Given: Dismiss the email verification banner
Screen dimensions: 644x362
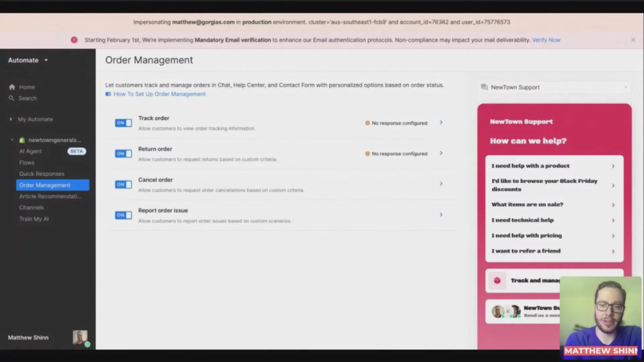Looking at the screenshot, I should 633,40.
